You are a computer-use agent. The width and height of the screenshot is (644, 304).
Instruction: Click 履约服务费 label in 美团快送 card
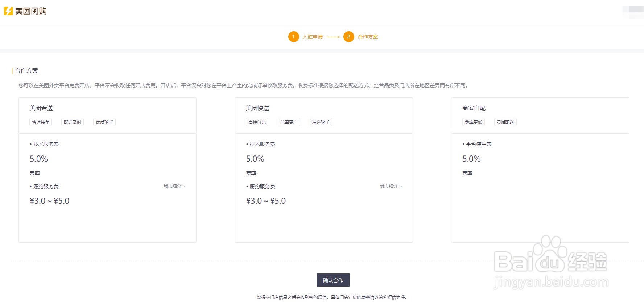point(262,186)
